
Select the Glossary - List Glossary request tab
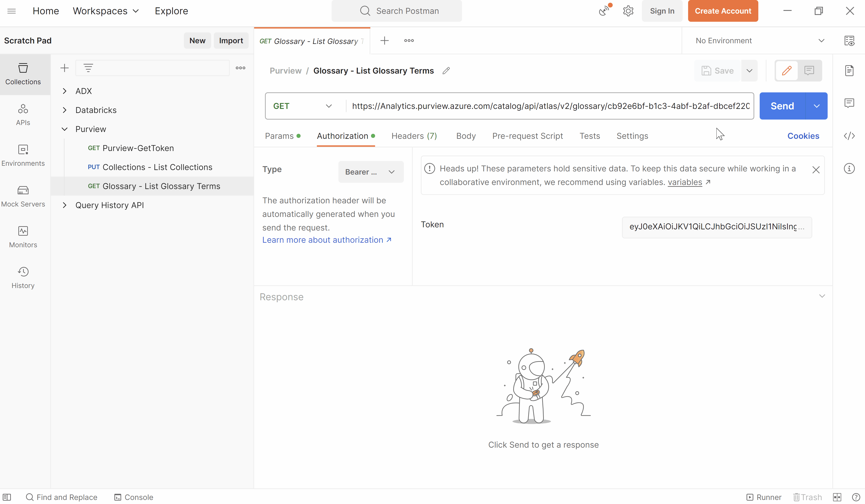pos(312,41)
